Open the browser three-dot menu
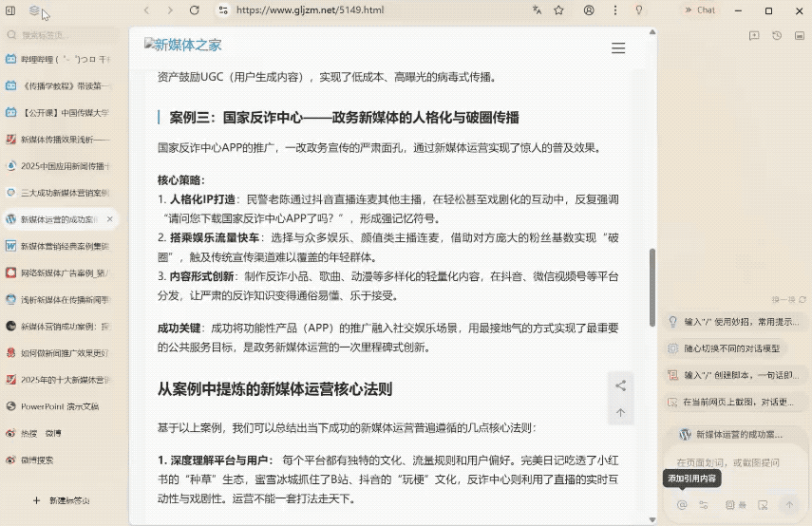 (x=615, y=10)
